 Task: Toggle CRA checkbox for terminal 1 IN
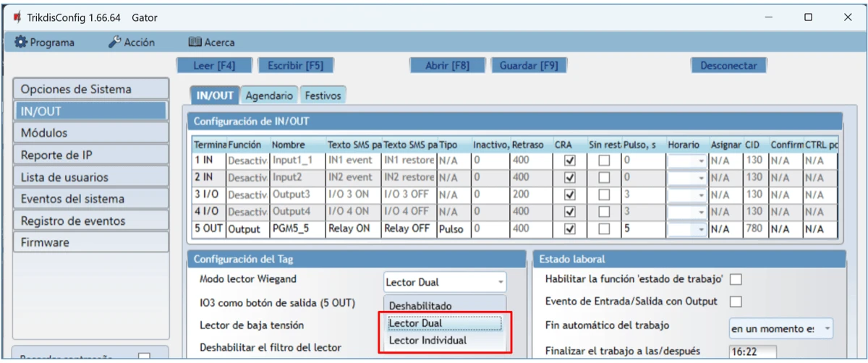point(569,161)
